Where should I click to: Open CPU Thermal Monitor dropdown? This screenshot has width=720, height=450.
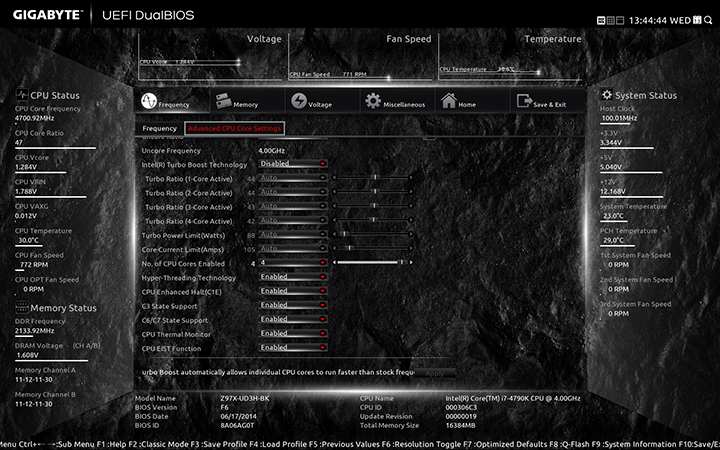[x=293, y=333]
